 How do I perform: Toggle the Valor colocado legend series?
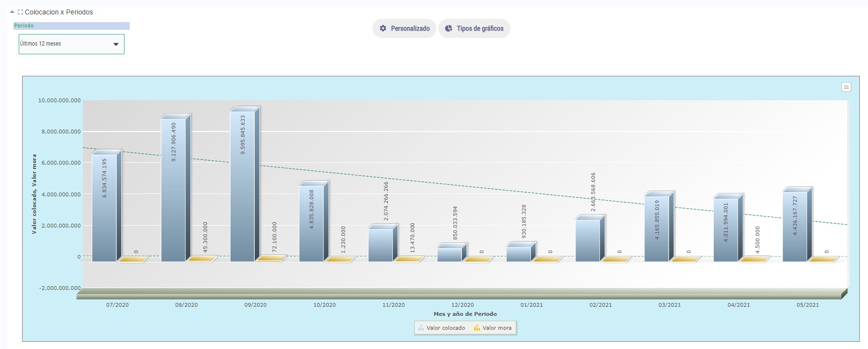point(441,328)
